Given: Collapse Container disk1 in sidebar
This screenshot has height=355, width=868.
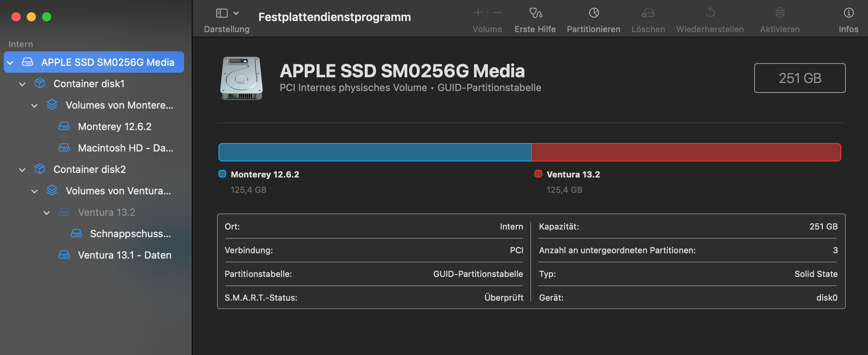Looking at the screenshot, I should [23, 84].
